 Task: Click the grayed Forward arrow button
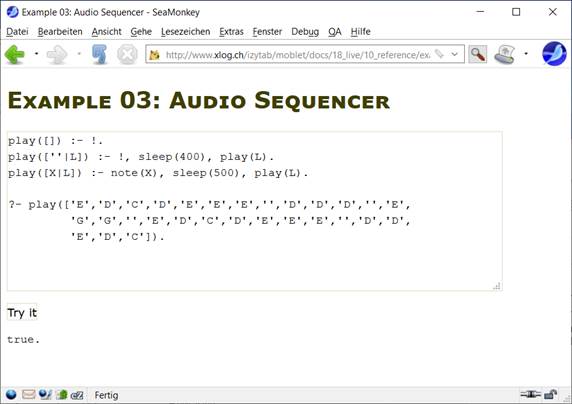click(x=57, y=54)
